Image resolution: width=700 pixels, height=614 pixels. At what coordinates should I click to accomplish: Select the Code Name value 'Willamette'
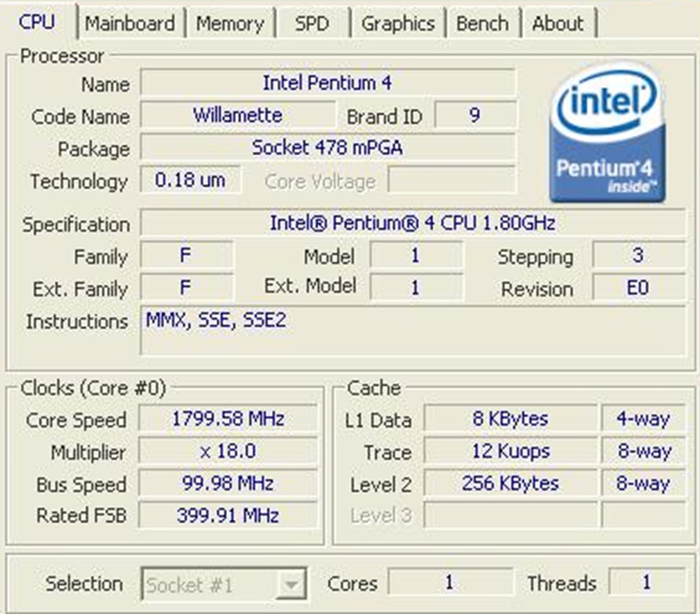click(238, 115)
